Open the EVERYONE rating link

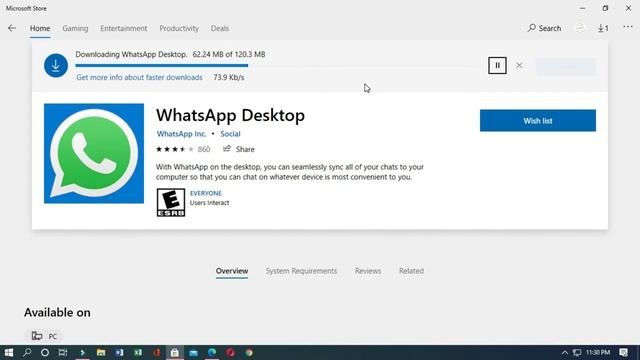(x=206, y=193)
